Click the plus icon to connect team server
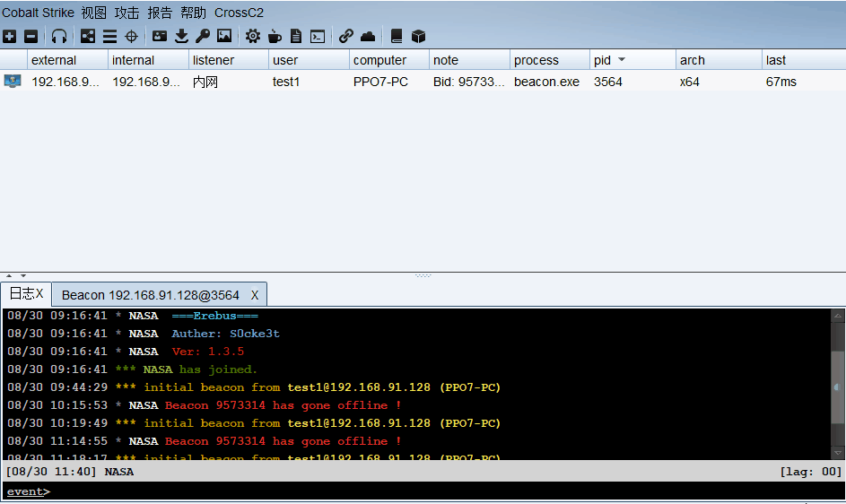The width and height of the screenshot is (846, 504). [x=10, y=36]
